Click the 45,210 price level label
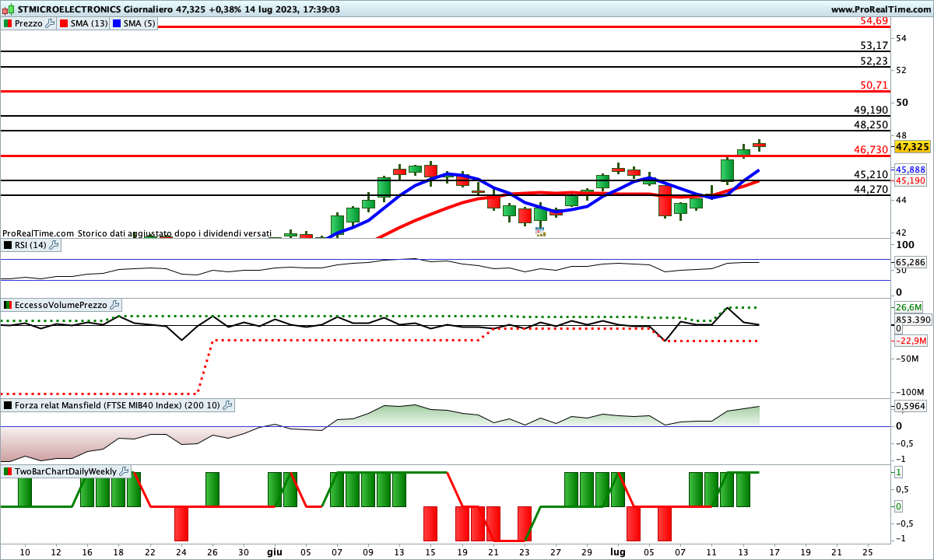Viewport: 934px width, 560px height. [x=871, y=174]
